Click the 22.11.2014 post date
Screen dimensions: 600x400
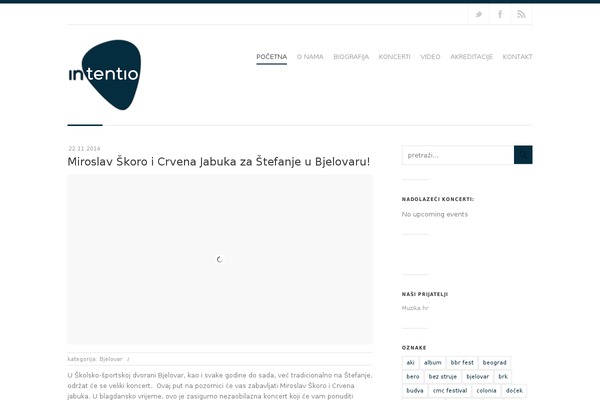(x=85, y=149)
